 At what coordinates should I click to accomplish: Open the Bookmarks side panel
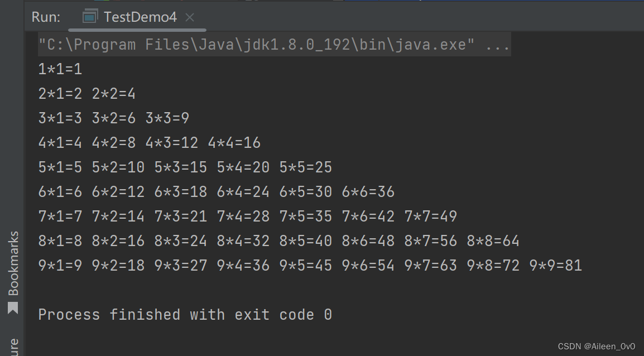13,263
